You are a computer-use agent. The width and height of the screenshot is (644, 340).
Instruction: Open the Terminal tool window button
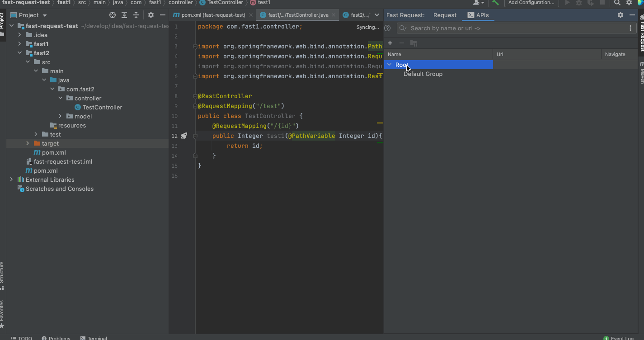tap(94, 338)
